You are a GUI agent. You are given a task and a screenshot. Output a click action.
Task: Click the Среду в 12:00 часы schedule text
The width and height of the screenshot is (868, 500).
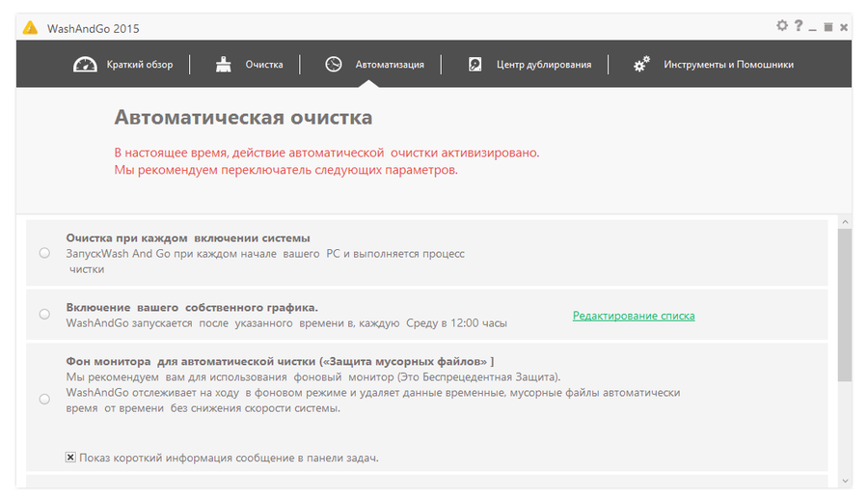click(457, 323)
